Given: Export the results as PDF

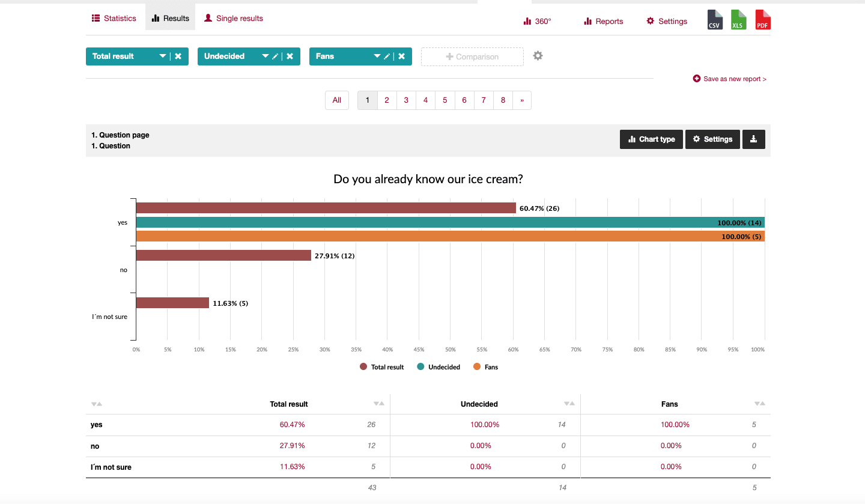Looking at the screenshot, I should coord(762,19).
